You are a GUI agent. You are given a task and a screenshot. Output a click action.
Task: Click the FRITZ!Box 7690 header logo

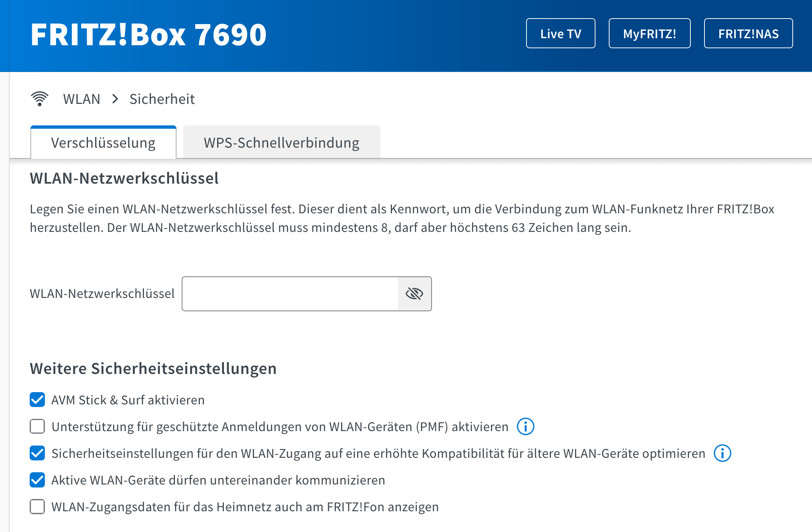point(148,35)
